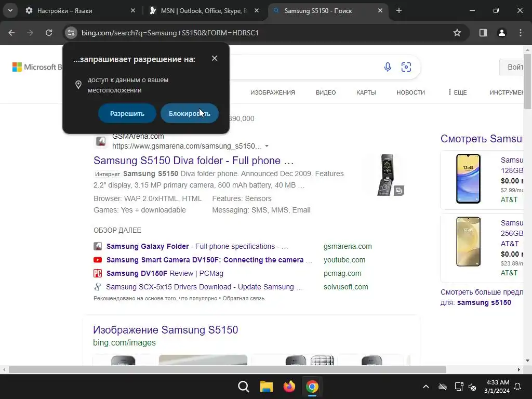Click the gold Samsung phone product image
This screenshot has width=532, height=399.
[468, 242]
